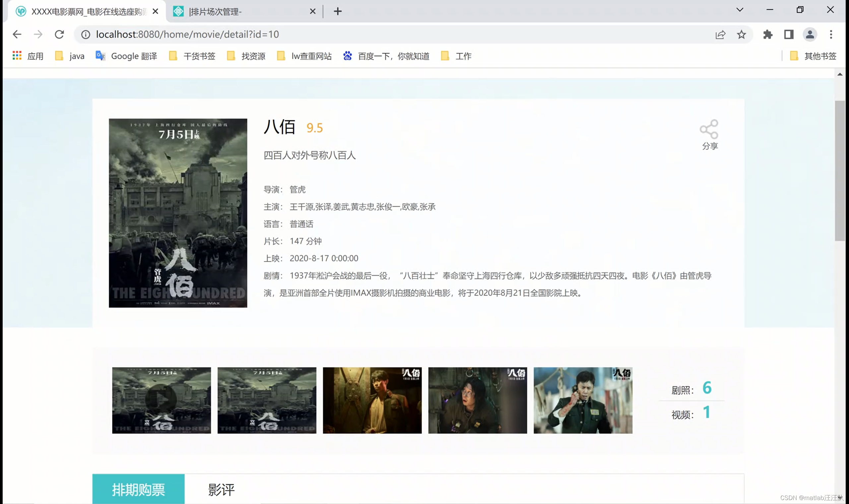Toggle the browser side panel icon
The width and height of the screenshot is (849, 504).
(x=789, y=34)
